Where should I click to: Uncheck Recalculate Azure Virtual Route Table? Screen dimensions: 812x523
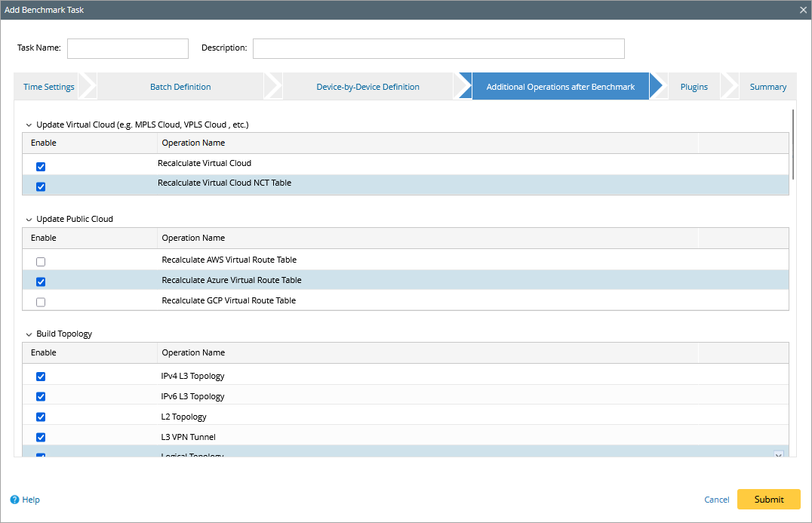coord(41,281)
